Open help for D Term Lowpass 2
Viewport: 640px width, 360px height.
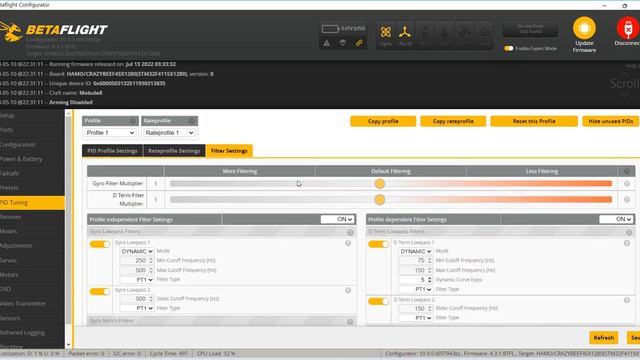pyautogui.click(x=627, y=300)
